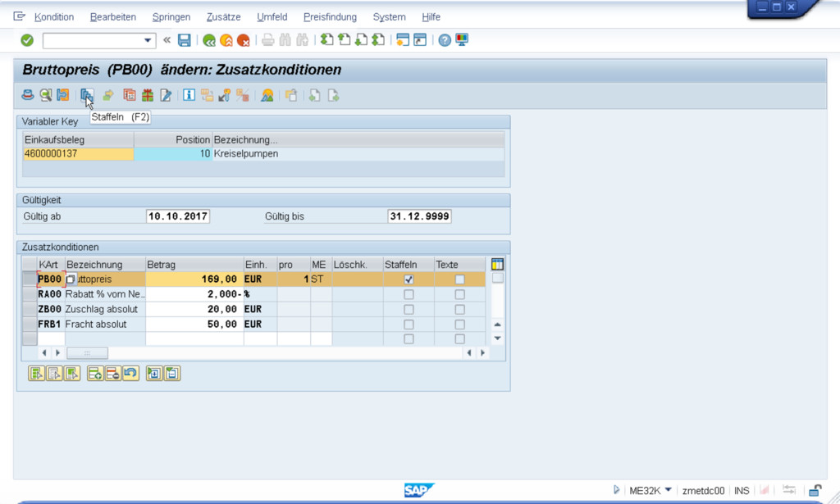This screenshot has width=840, height=504.
Task: Go to next page icon
Action: tap(361, 39)
